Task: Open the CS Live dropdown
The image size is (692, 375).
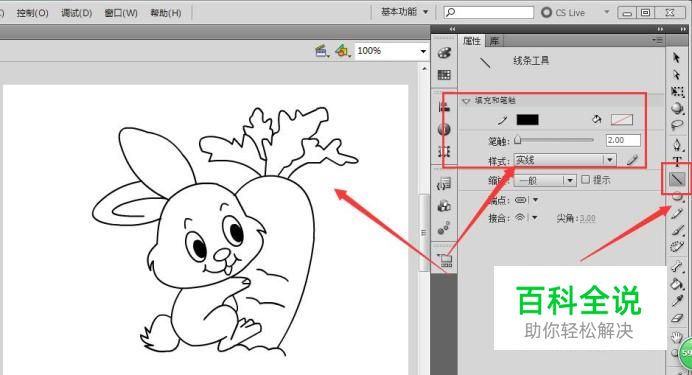Action: (606, 12)
